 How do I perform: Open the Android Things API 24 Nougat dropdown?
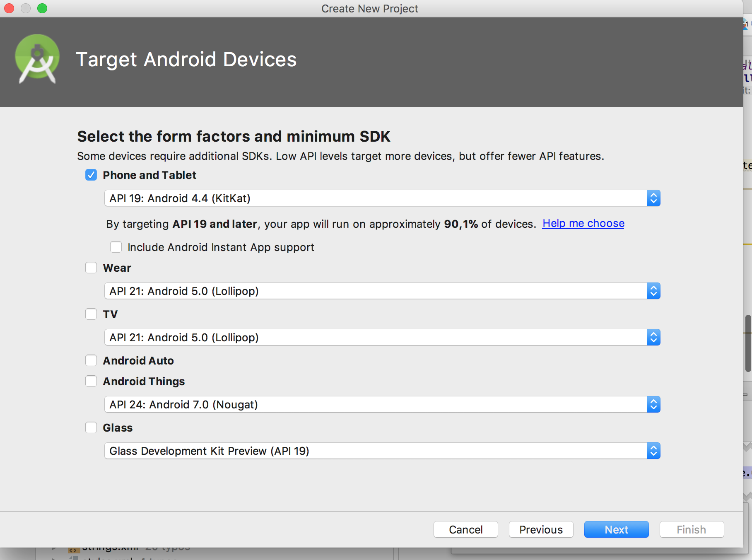(382, 405)
